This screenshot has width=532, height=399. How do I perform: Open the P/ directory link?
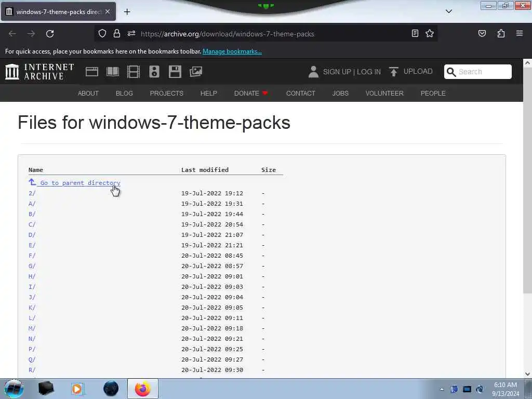tap(32, 349)
